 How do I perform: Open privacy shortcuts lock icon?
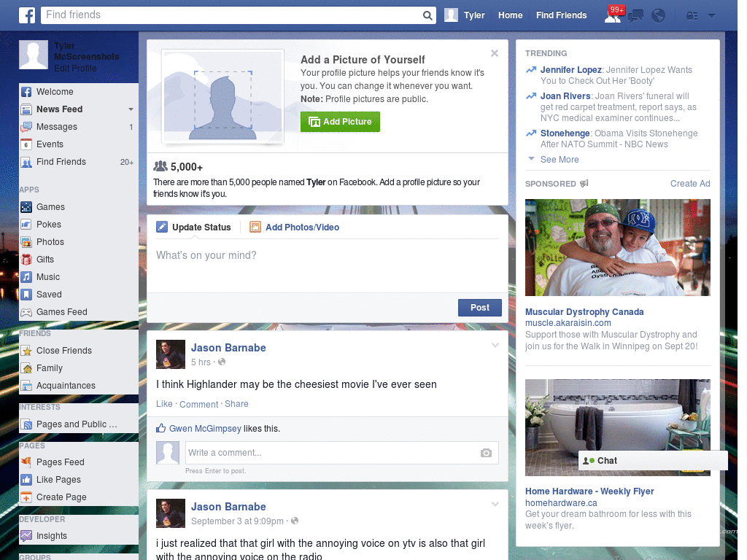[x=692, y=16]
